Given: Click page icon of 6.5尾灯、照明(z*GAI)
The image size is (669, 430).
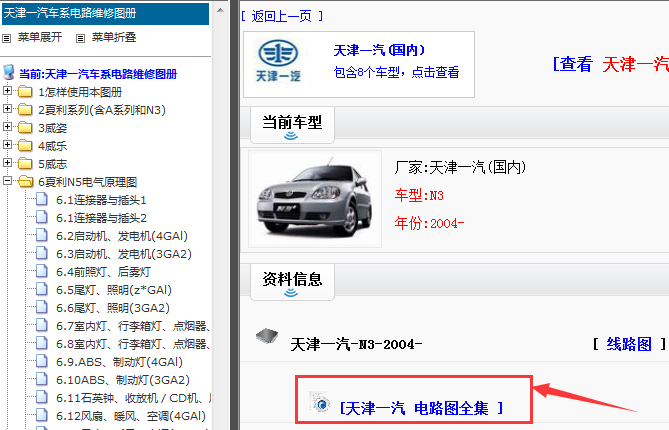Looking at the screenshot, I should tap(42, 289).
